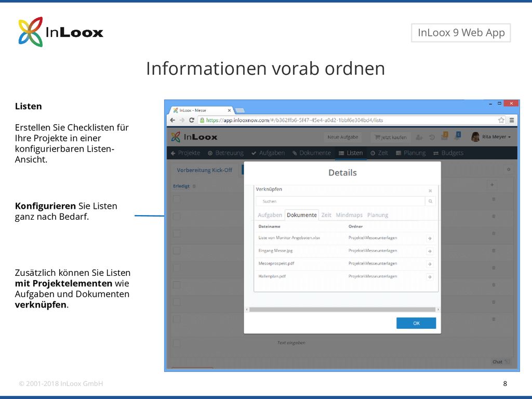Sort by the Dateiname column header
The width and height of the screenshot is (532, 399).
point(270,227)
